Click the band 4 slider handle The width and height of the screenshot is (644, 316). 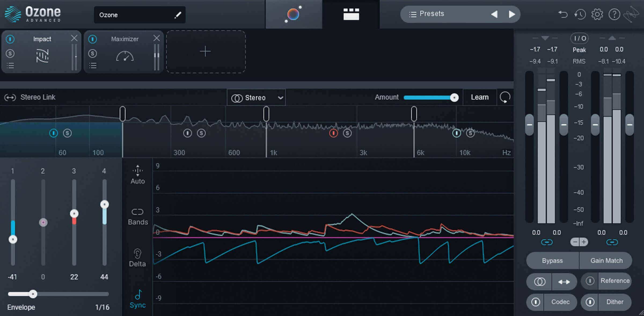coord(104,204)
